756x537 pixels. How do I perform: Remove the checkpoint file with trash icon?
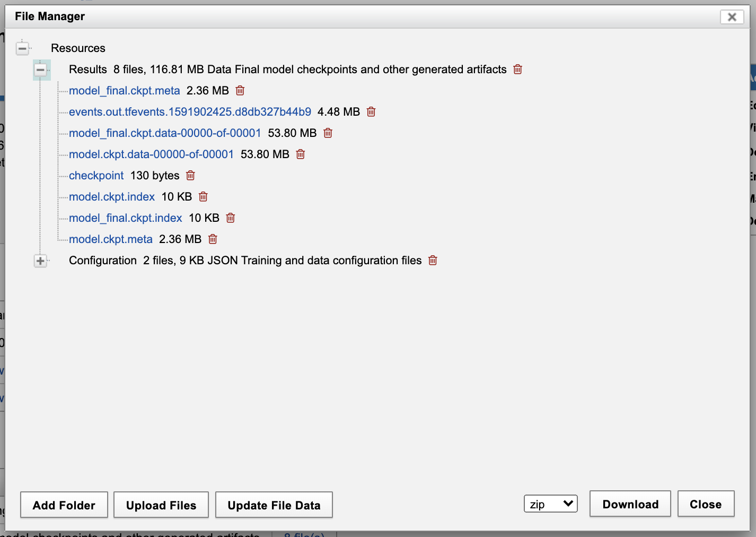(x=191, y=176)
